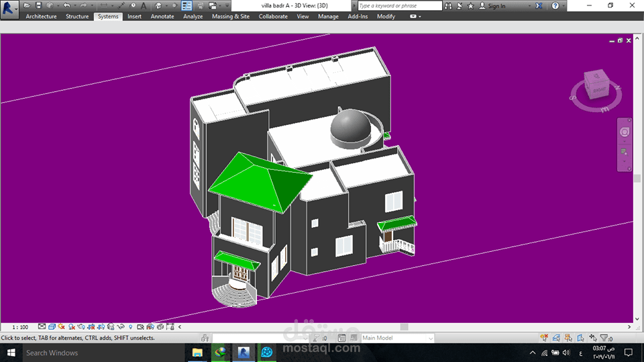Screen dimensions: 644x362
Task: Click the Save icon in quick access toolbar
Action: click(38, 5)
